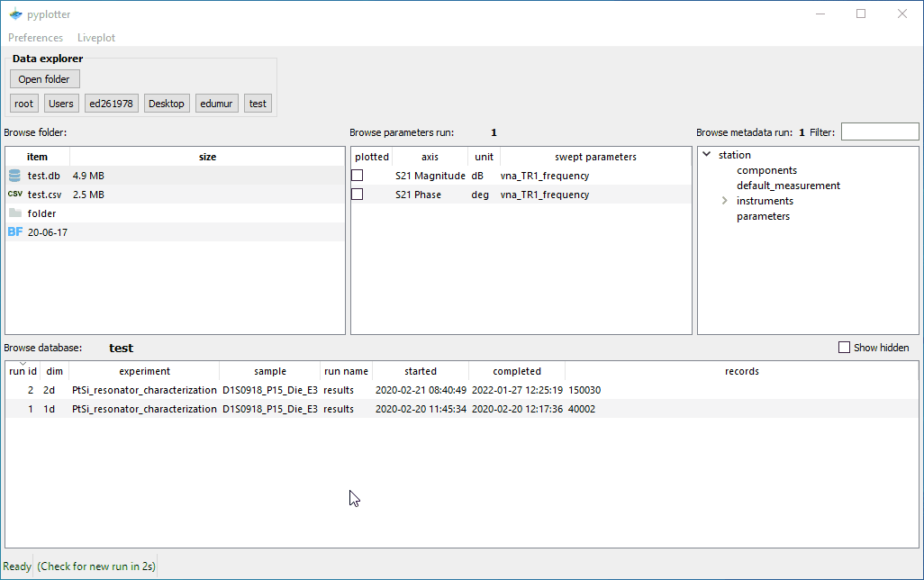
Task: Click the axis column header
Action: (430, 157)
